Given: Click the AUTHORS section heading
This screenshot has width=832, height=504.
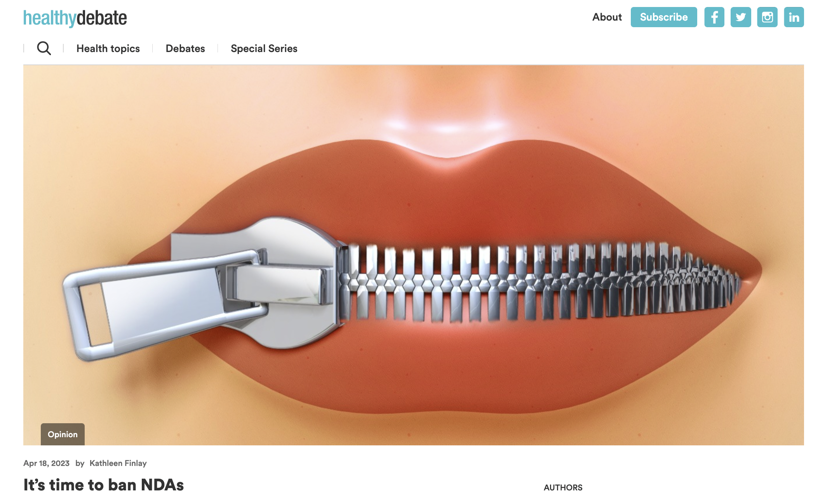Looking at the screenshot, I should click(x=563, y=488).
